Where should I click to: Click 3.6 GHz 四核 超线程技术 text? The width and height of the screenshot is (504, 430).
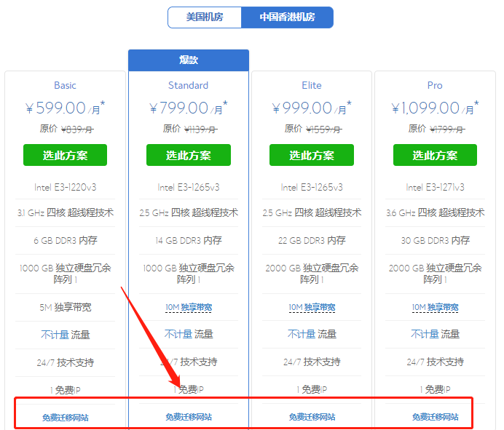tap(436, 212)
